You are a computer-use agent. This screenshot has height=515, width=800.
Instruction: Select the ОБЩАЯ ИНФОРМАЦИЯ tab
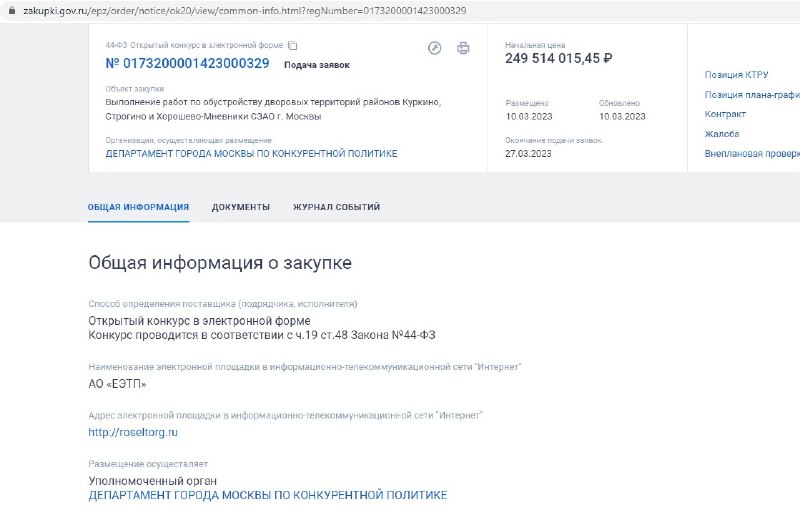tap(138, 207)
